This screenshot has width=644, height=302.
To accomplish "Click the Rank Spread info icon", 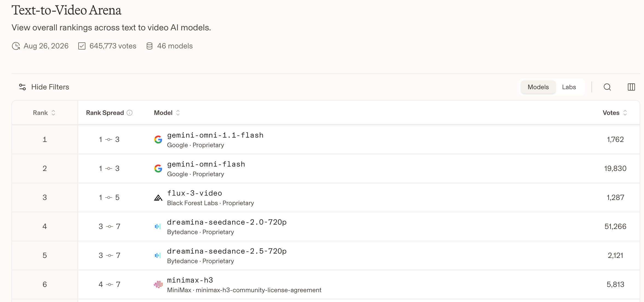I will pos(130,113).
